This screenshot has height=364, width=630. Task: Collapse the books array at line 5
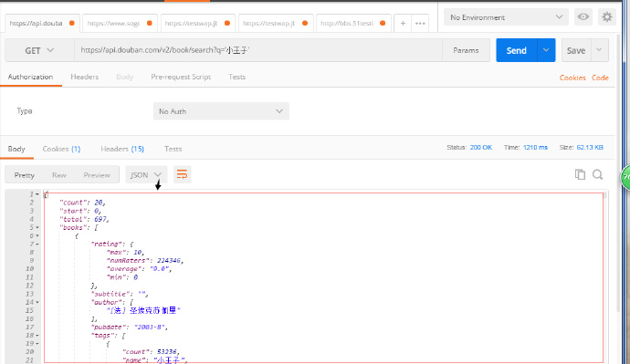coord(37,227)
